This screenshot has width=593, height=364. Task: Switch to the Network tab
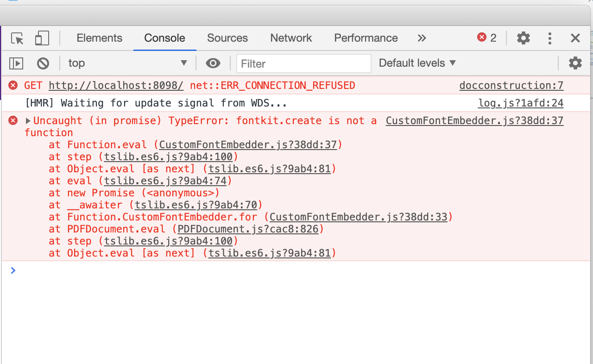pyautogui.click(x=291, y=38)
